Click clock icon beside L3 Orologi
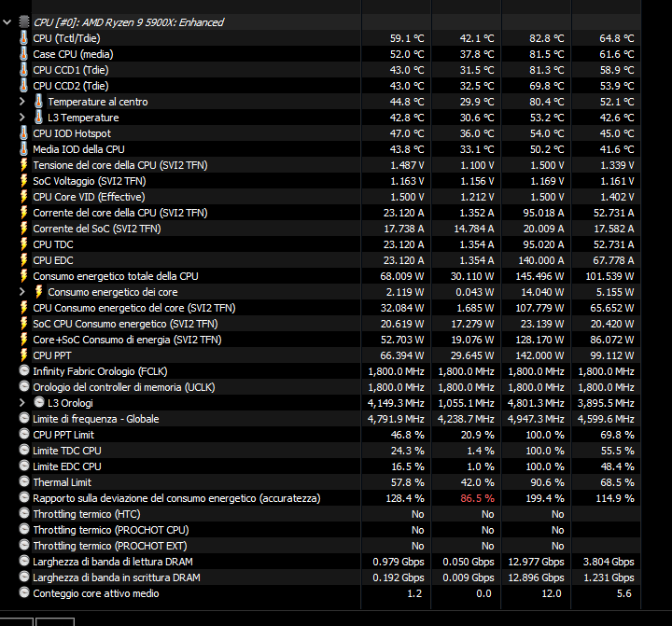Image resolution: width=672 pixels, height=626 pixels. 39,402
